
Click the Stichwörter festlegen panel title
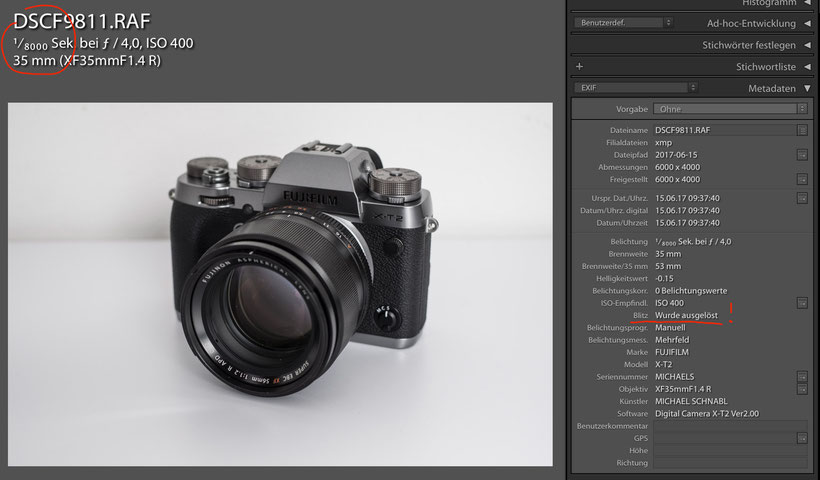(749, 45)
